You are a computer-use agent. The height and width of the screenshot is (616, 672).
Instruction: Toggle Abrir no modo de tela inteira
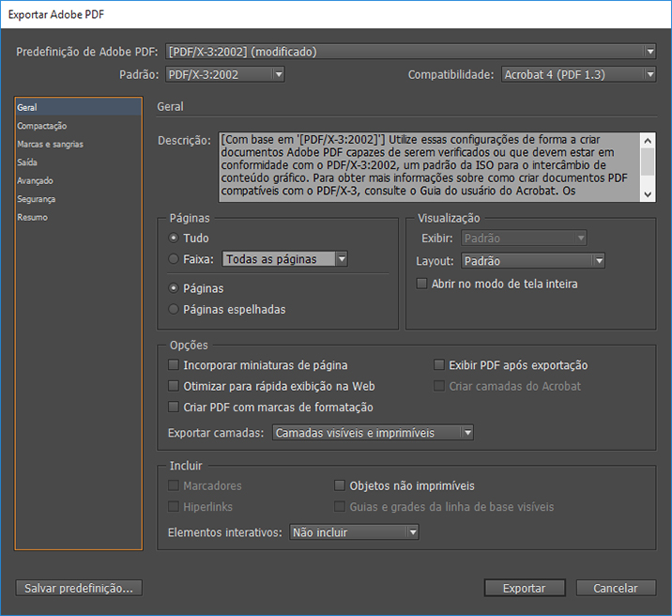422,284
